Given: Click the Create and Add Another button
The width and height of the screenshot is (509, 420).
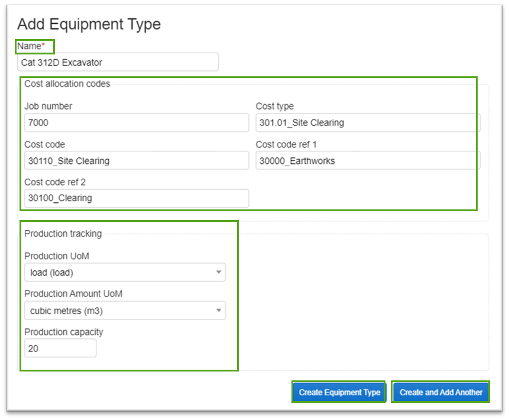Looking at the screenshot, I should pos(440,392).
